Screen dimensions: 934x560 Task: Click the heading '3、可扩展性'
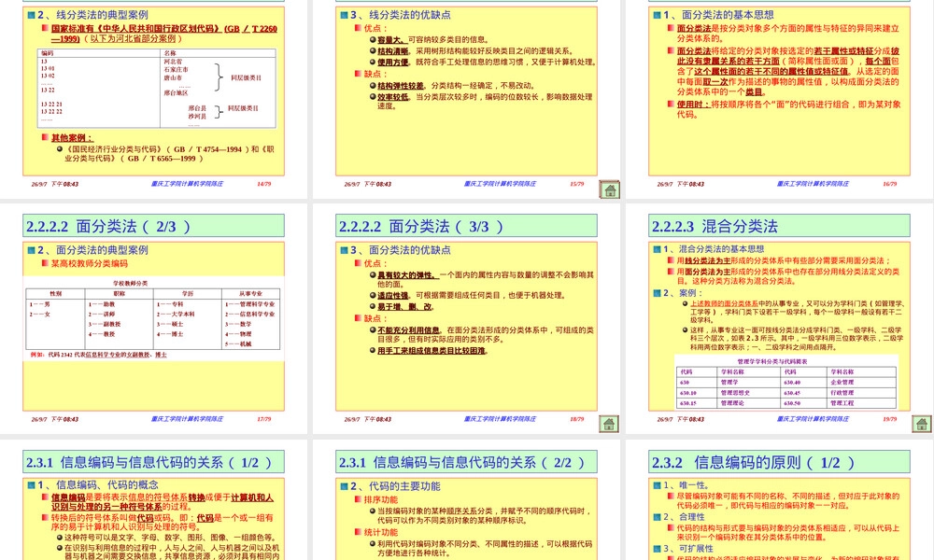tap(688, 548)
